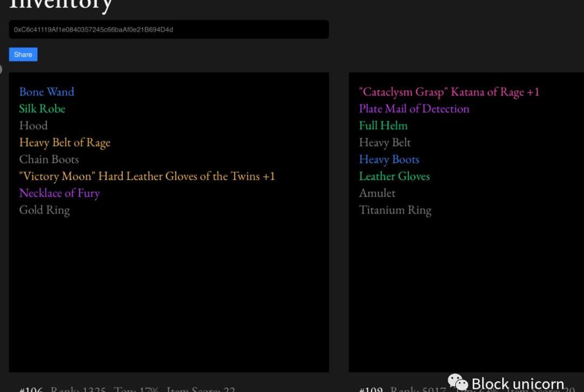Select "Cataclysm Grasp" Katana of Rage item
The width and height of the screenshot is (584, 392).
(449, 92)
